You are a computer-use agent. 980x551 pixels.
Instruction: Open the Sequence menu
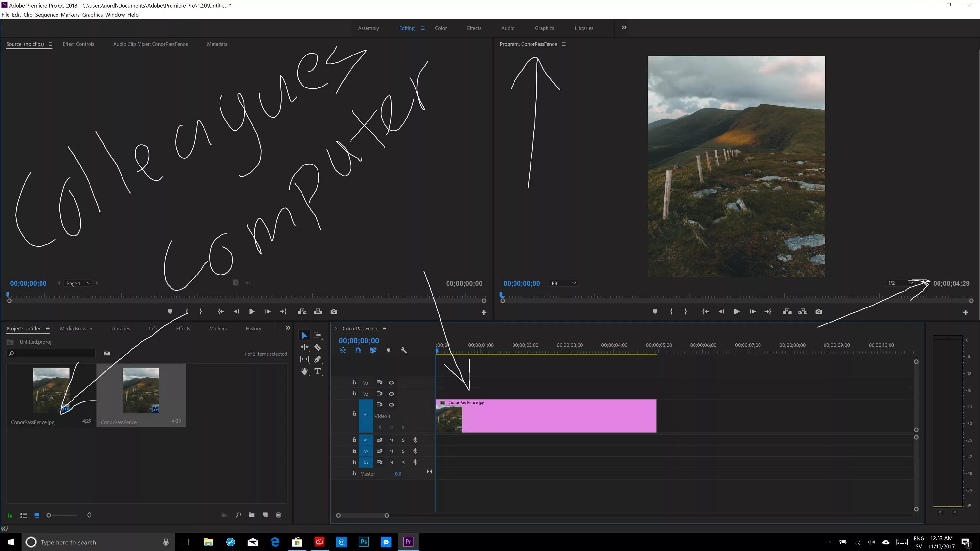tap(46, 15)
